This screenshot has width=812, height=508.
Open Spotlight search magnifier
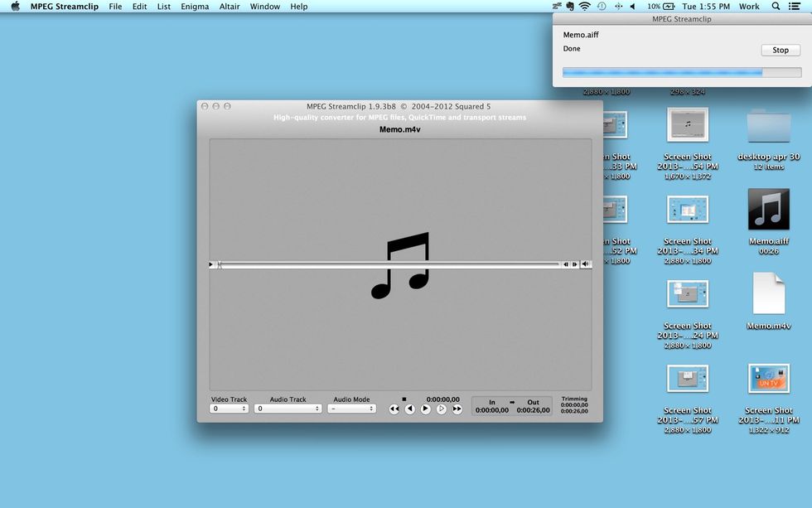(x=776, y=6)
